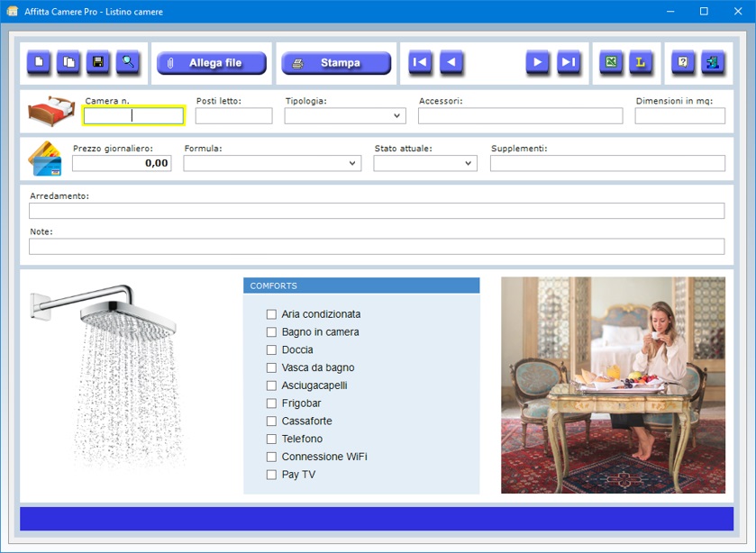Click the Accessori input field
Viewport: 756px width, 553px height.
point(520,115)
